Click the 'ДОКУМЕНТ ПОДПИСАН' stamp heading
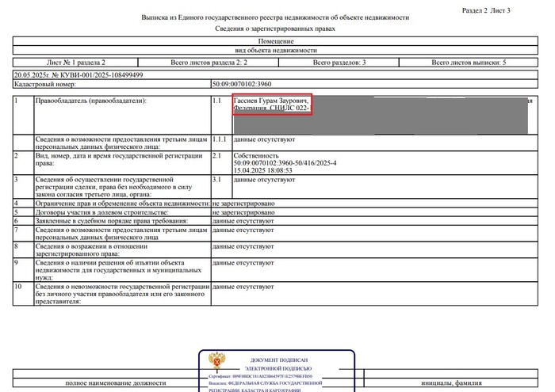This screenshot has width=555, height=392. (x=277, y=360)
